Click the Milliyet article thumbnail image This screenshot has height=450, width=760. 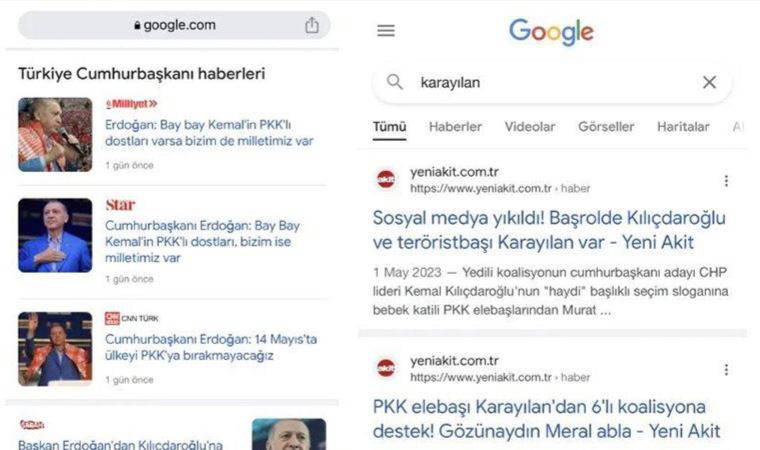[55, 135]
